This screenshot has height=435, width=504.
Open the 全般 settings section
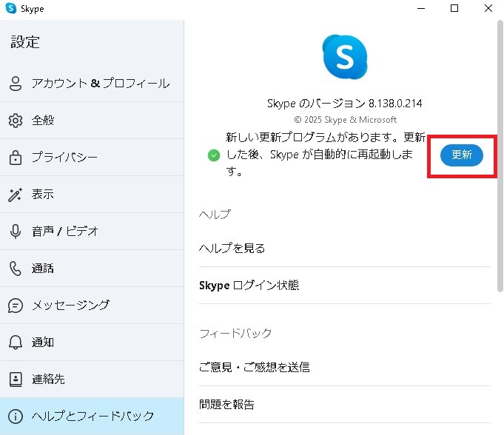tap(92, 121)
